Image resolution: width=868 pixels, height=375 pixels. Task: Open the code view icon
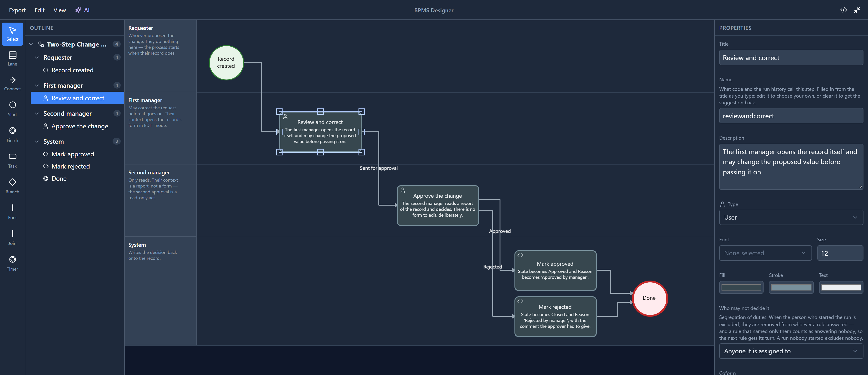843,10
